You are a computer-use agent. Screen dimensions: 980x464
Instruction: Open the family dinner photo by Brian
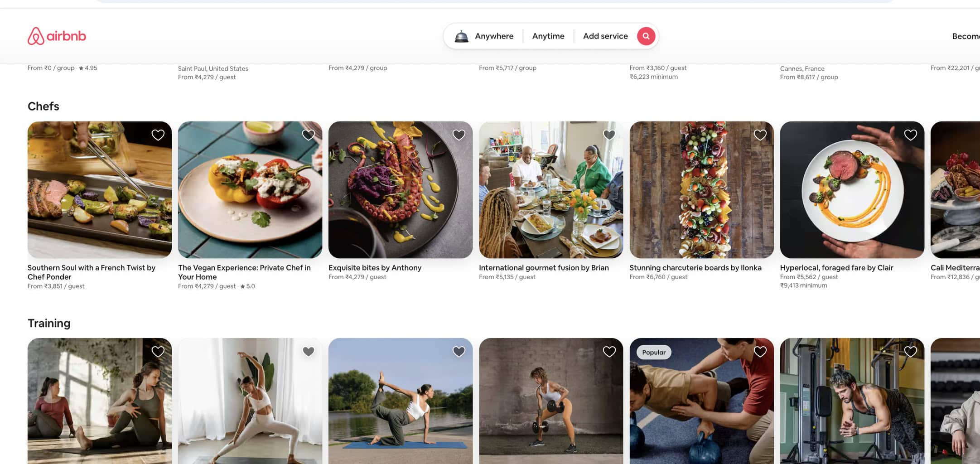click(x=551, y=190)
